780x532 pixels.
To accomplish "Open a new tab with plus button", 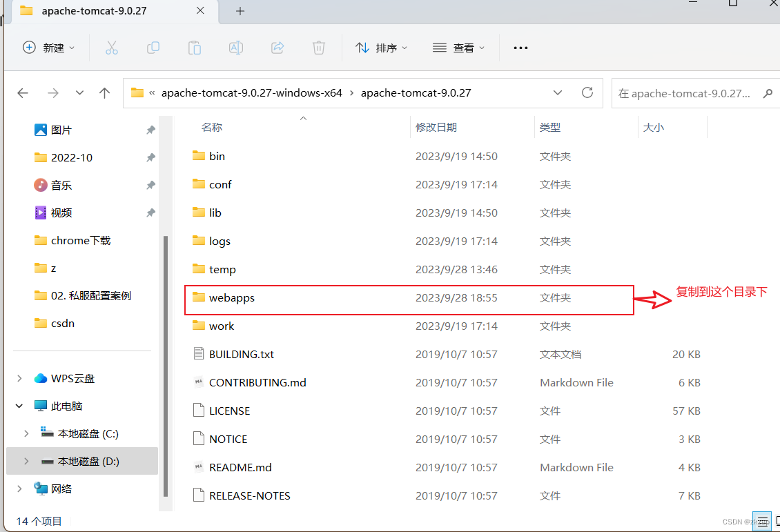I will click(x=240, y=11).
